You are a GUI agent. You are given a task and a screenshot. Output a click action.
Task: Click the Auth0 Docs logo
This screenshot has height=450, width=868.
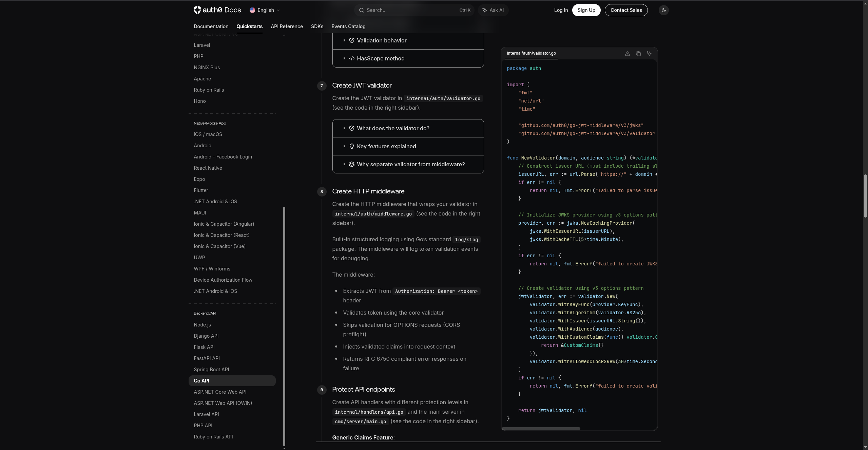217,10
